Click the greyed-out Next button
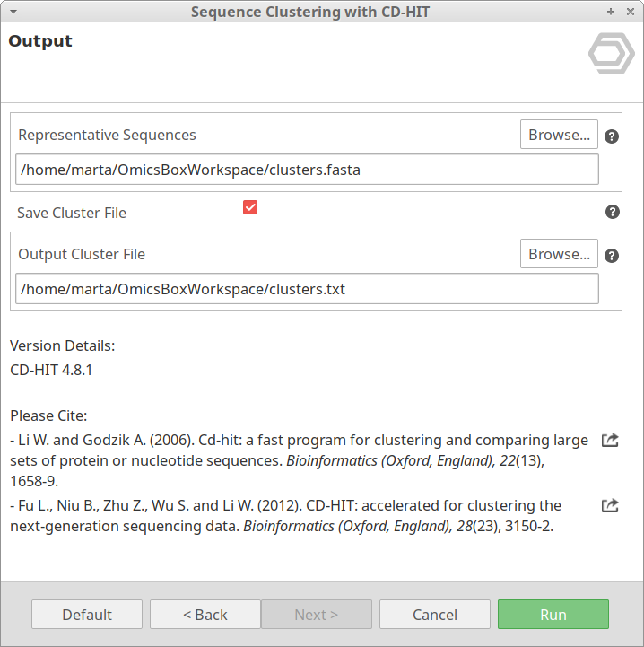The width and height of the screenshot is (644, 647). click(317, 615)
